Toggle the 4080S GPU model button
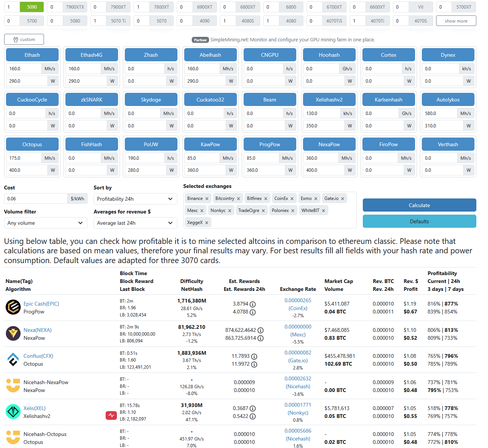 pos(248,21)
